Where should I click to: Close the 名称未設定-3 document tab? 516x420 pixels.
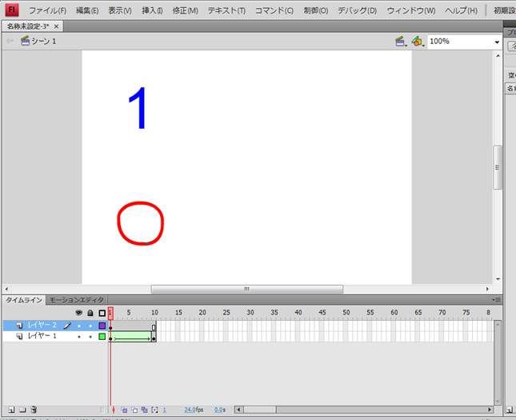point(56,26)
